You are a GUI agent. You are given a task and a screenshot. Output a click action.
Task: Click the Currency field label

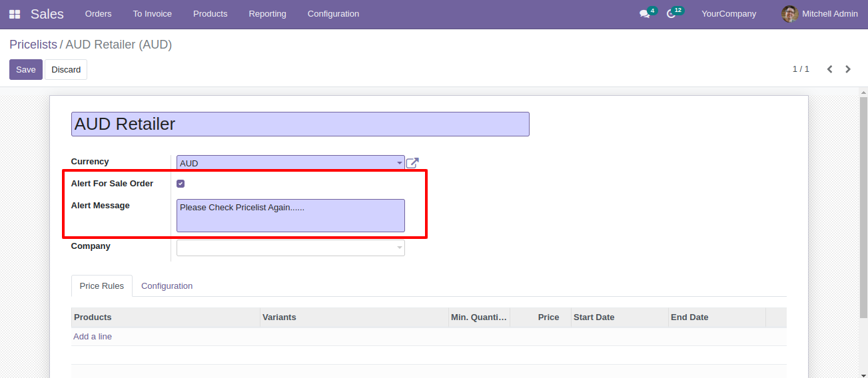coord(90,162)
